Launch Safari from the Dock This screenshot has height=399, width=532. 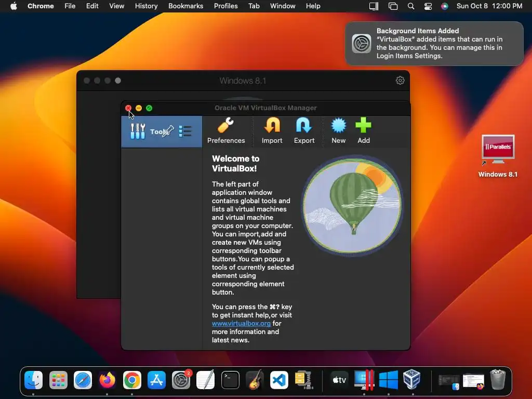83,380
